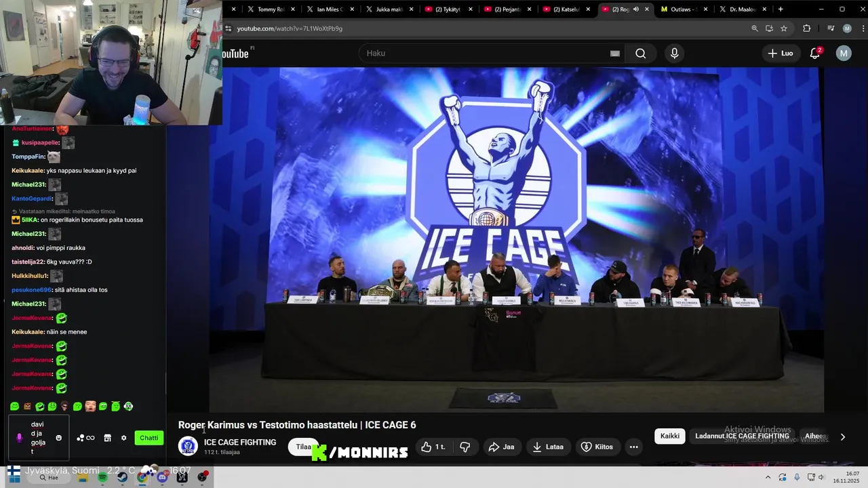868x488 pixels.
Task: Advance filter chips with right chevron
Action: pyautogui.click(x=843, y=437)
